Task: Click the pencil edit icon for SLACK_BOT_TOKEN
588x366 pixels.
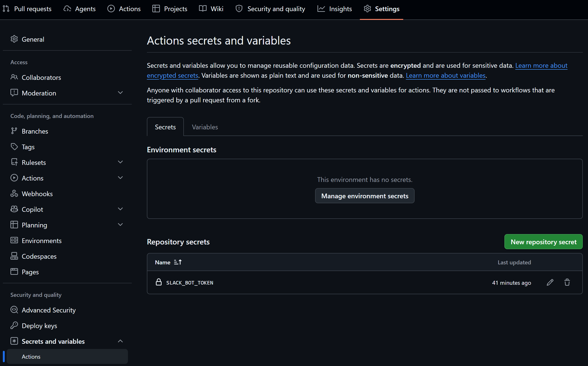Action: click(550, 282)
